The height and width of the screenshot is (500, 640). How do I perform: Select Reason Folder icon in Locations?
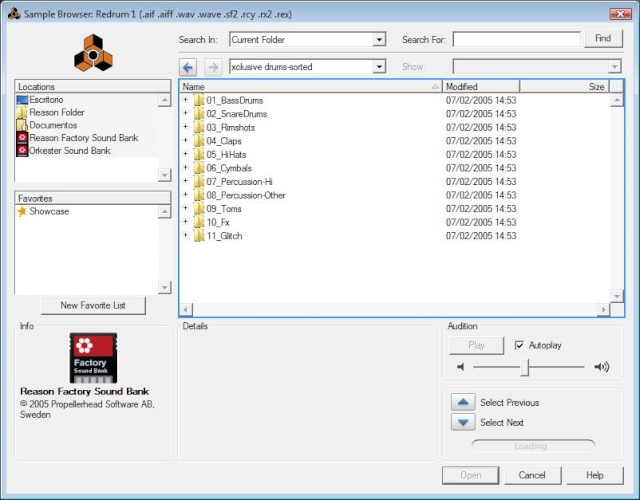click(x=22, y=112)
